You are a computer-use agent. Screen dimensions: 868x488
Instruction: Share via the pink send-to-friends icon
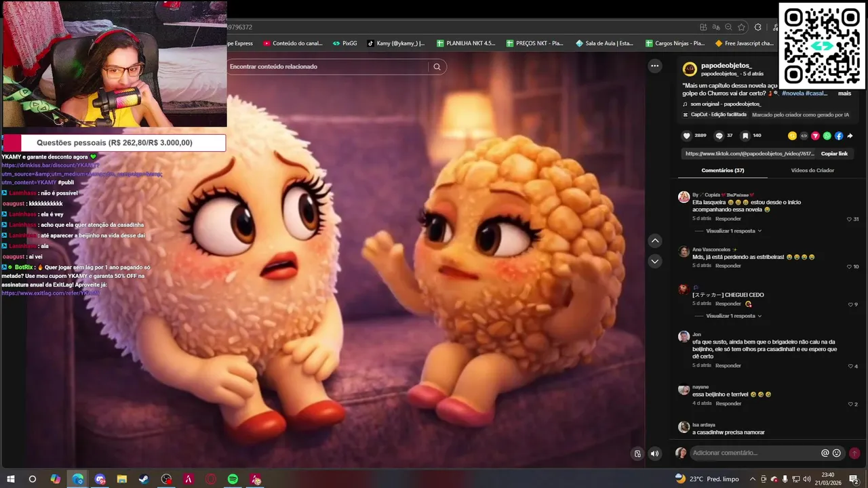pyautogui.click(x=816, y=136)
